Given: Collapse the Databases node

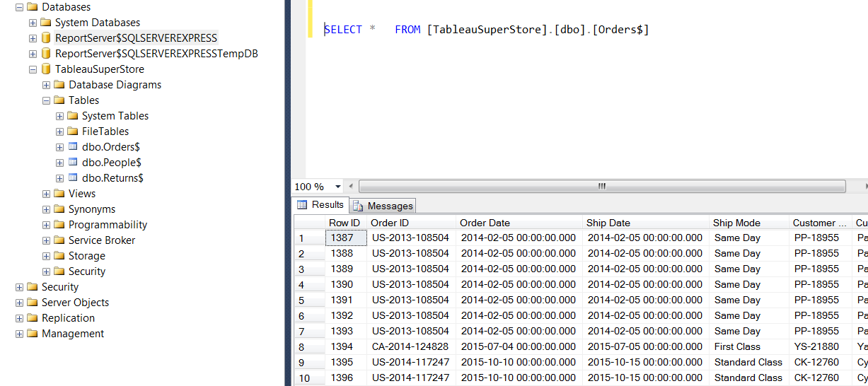Looking at the screenshot, I should pos(19,7).
